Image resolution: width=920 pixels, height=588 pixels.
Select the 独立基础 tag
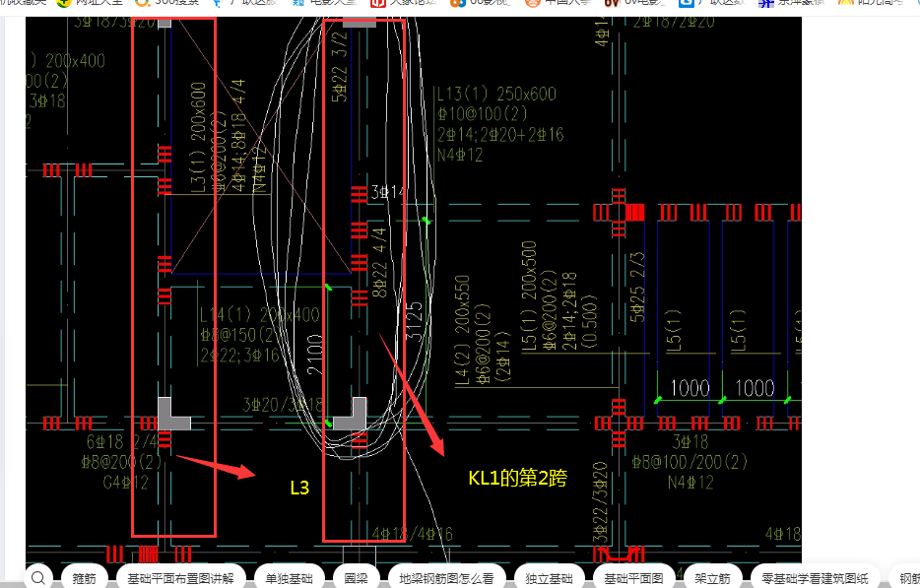pyautogui.click(x=550, y=578)
